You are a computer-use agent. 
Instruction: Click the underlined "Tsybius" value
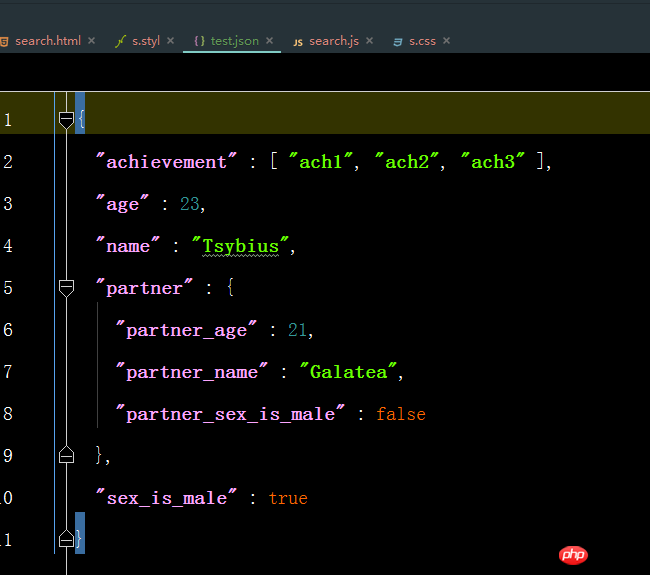click(240, 246)
